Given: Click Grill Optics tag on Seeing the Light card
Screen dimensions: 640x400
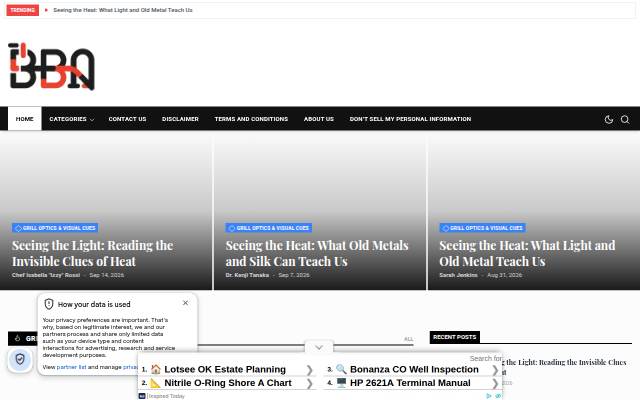Looking at the screenshot, I should [55, 228].
